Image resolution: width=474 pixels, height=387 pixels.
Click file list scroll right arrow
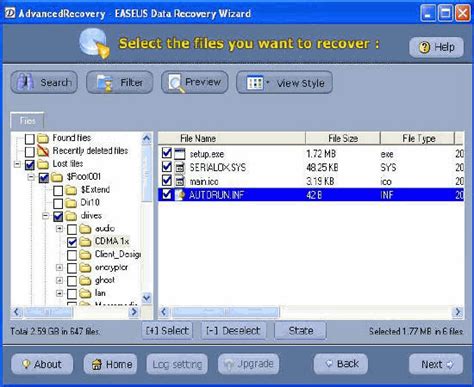pyautogui.click(x=458, y=312)
